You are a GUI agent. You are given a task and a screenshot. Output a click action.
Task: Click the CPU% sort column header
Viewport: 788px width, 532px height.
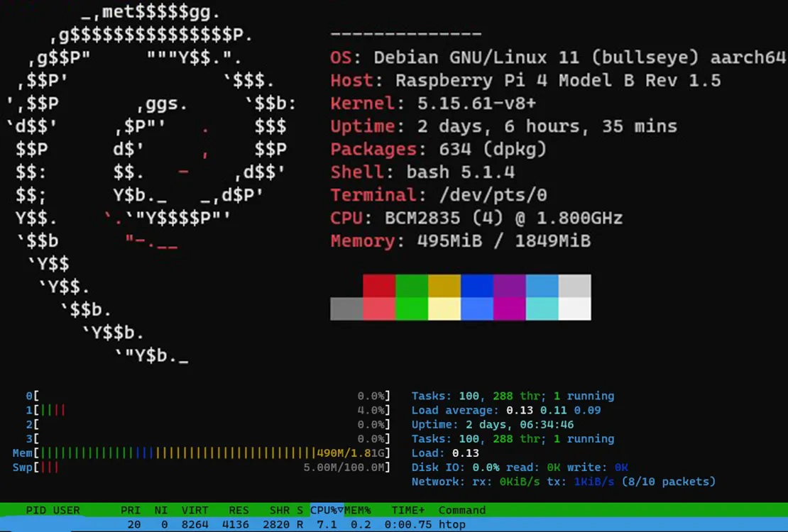tap(323, 510)
